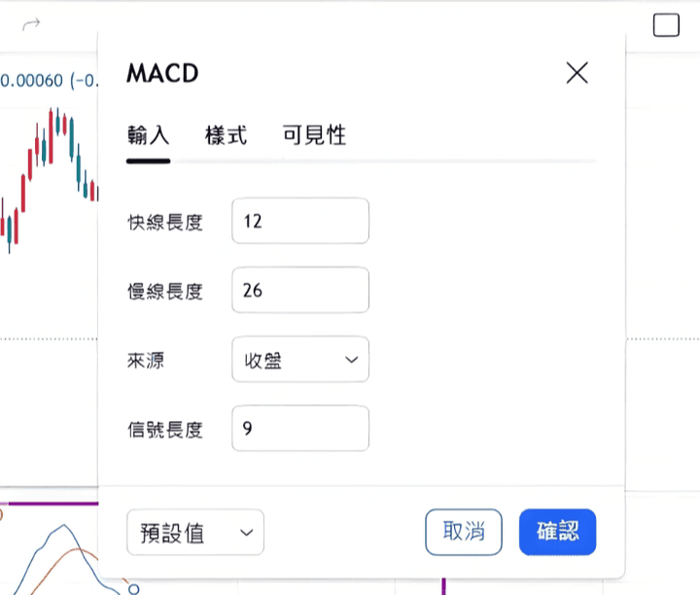Click the redo arrow icon
Screen dimensions: 700x595
tap(31, 23)
